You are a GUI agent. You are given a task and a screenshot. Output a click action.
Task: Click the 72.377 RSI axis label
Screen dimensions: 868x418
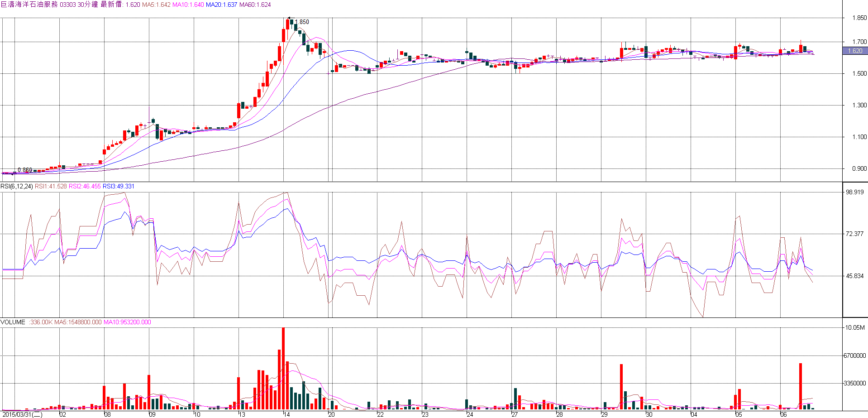coord(854,234)
